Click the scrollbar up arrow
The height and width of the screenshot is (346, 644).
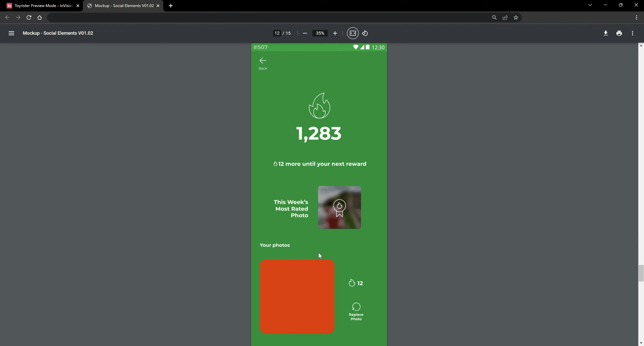point(641,46)
